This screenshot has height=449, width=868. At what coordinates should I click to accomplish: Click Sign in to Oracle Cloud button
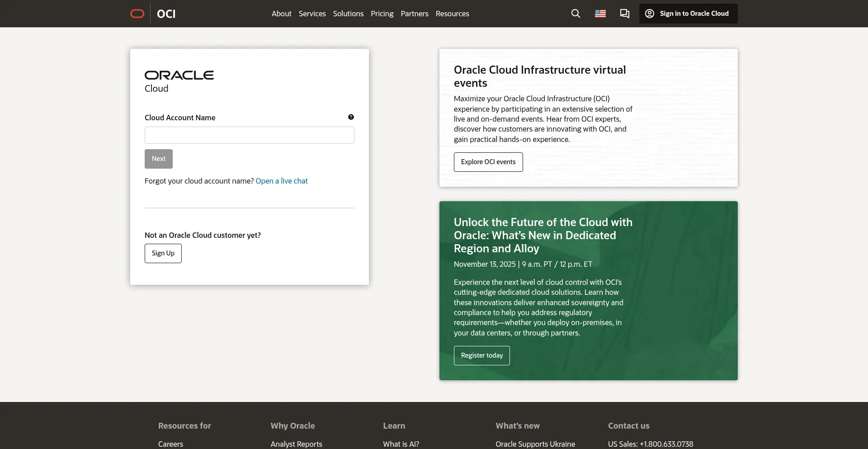tap(688, 14)
